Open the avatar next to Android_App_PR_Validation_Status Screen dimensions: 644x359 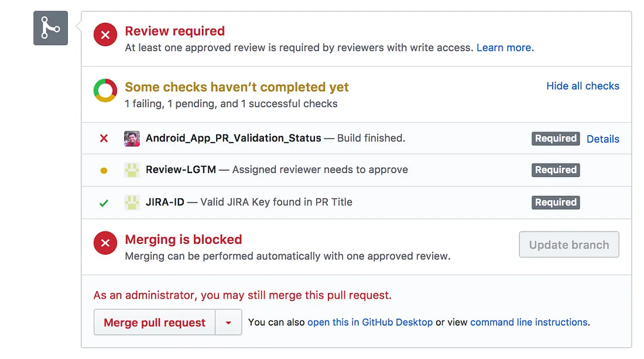click(132, 139)
